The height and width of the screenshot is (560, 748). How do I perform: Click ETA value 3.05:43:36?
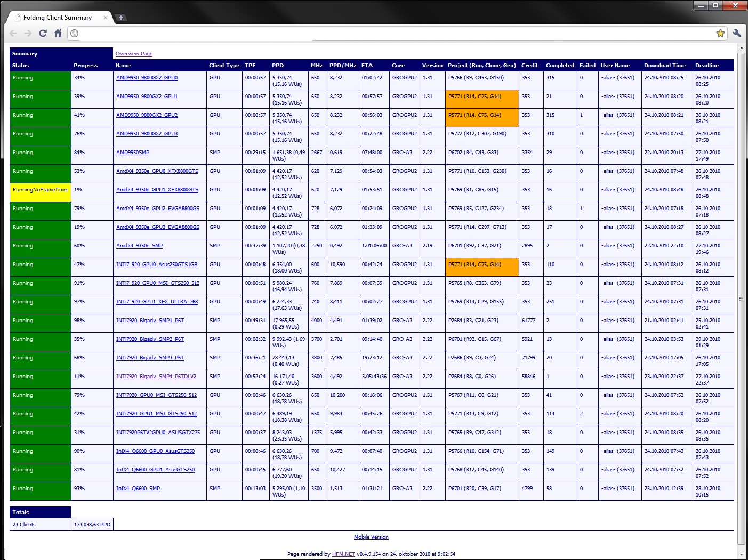[374, 377]
